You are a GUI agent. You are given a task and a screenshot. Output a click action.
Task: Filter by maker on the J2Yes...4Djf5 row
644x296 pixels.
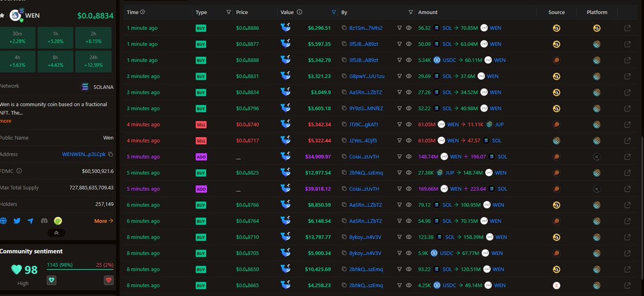coord(399,140)
